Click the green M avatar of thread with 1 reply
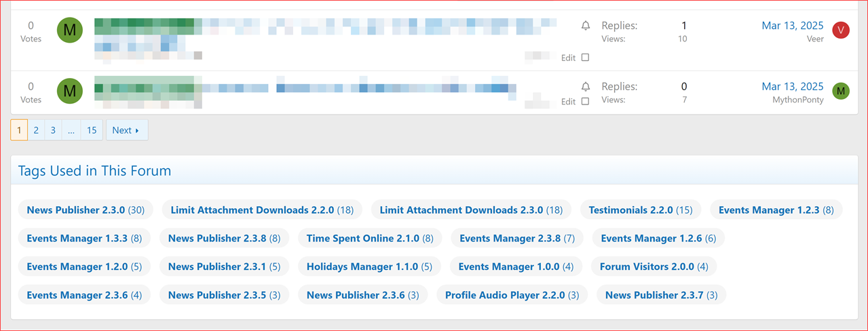The width and height of the screenshot is (868, 331). click(69, 30)
